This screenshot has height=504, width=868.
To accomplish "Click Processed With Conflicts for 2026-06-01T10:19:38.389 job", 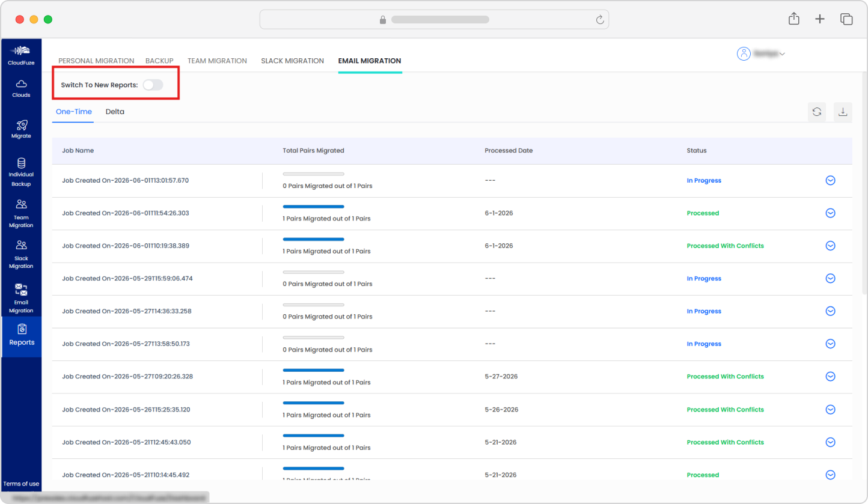I will click(x=726, y=246).
